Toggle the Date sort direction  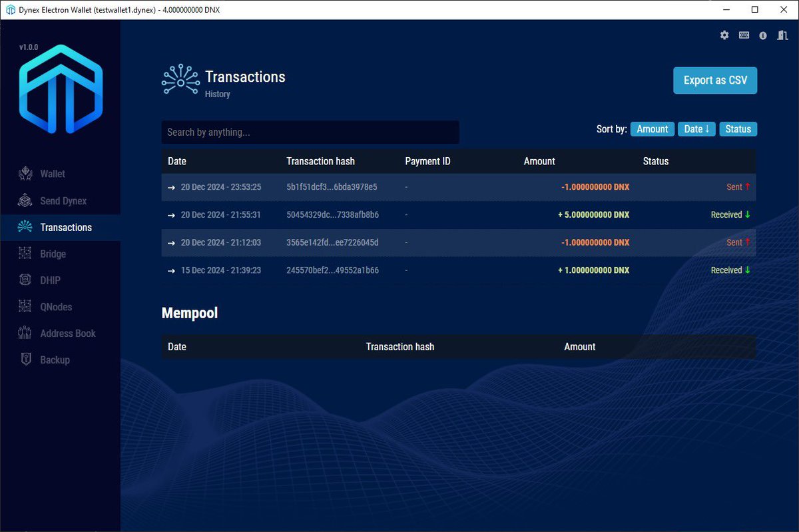click(696, 129)
